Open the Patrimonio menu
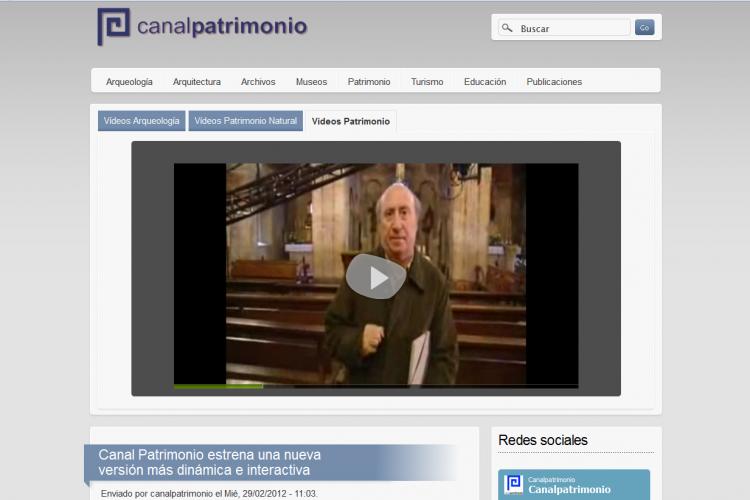This screenshot has height=500, width=750. click(x=369, y=82)
